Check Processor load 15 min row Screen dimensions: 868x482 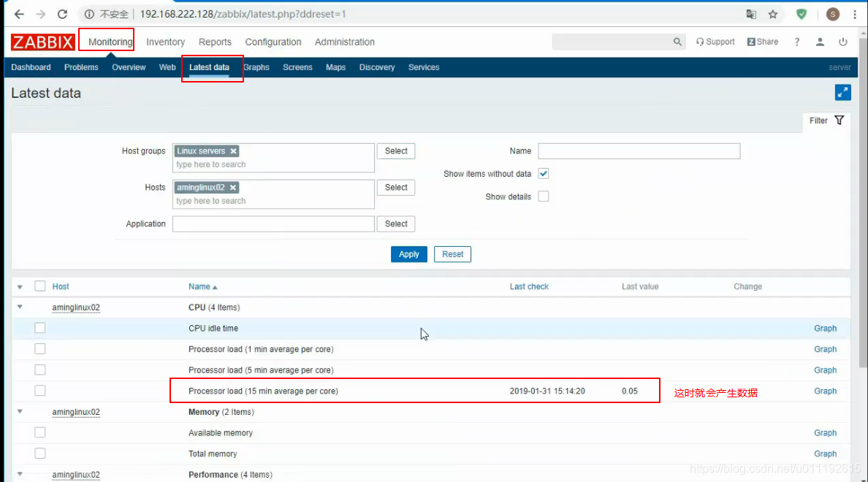tap(40, 391)
